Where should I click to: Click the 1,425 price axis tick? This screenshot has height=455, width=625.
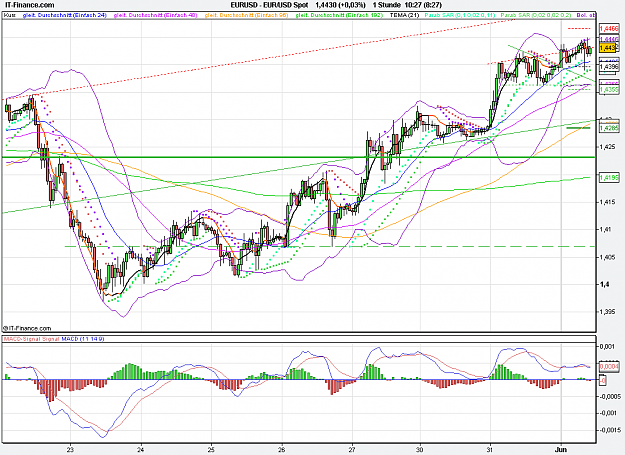pyautogui.click(x=607, y=147)
